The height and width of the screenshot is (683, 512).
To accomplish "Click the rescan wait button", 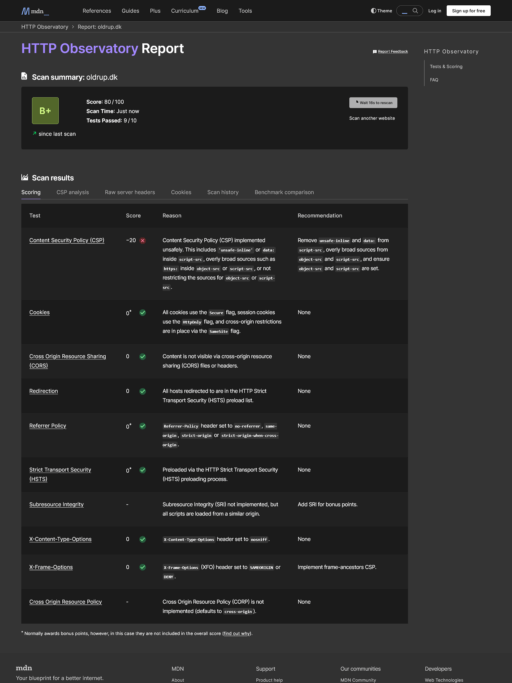I will tap(373, 103).
